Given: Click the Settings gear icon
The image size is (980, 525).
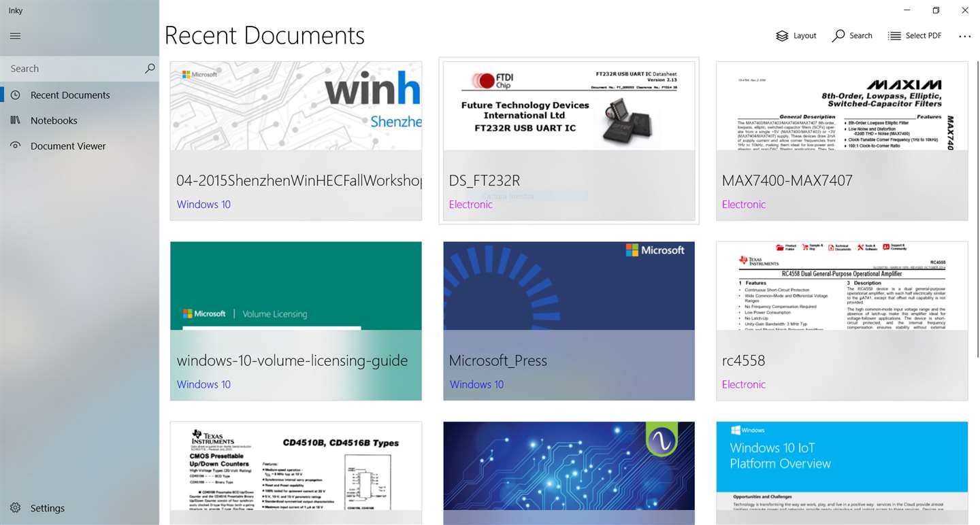Looking at the screenshot, I should point(15,508).
